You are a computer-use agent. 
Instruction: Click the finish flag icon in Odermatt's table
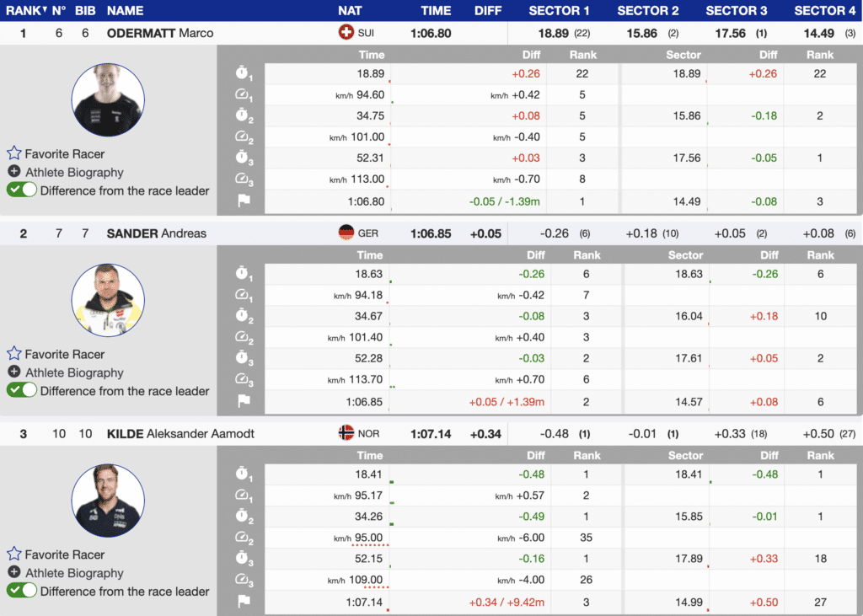pyautogui.click(x=243, y=201)
